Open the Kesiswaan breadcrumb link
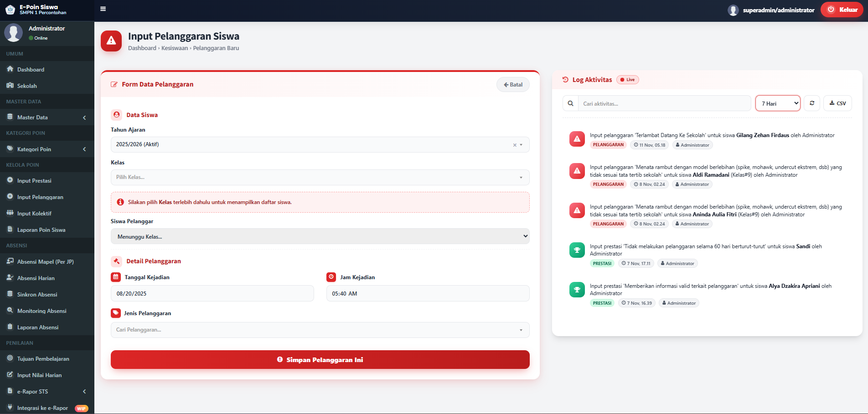The height and width of the screenshot is (414, 868). coord(174,48)
